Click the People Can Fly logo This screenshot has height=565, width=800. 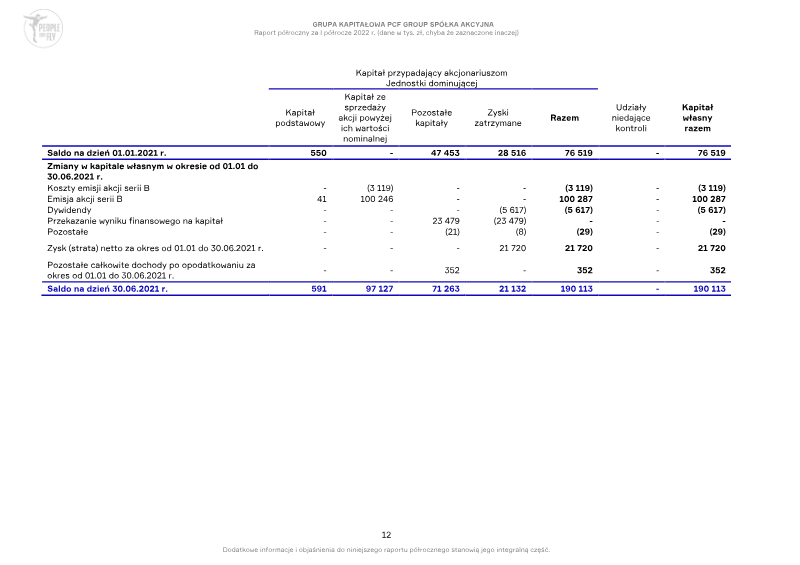(x=43, y=28)
